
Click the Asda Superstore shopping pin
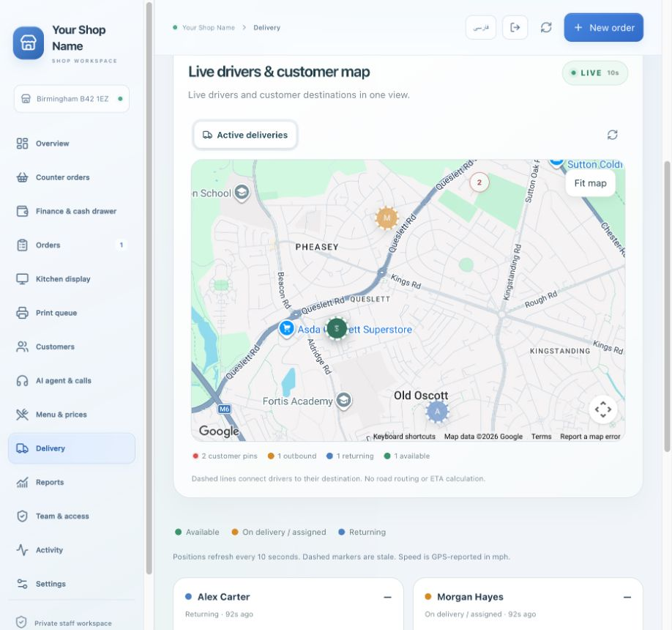pyautogui.click(x=286, y=329)
